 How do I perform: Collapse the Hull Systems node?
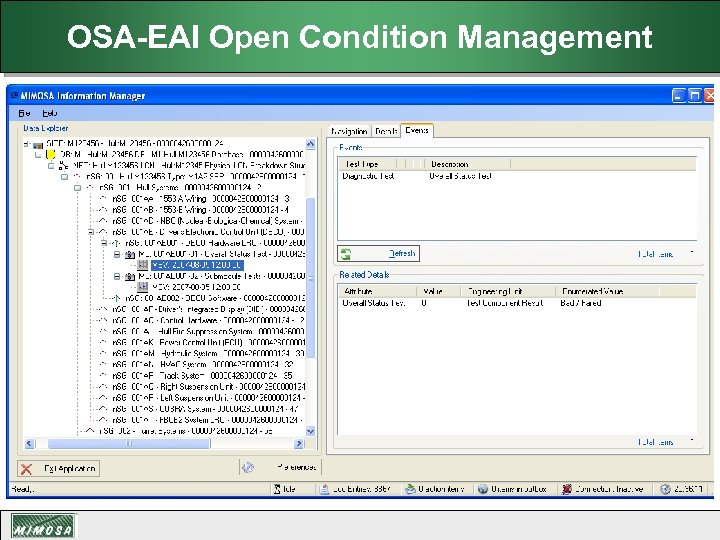pos(78,188)
